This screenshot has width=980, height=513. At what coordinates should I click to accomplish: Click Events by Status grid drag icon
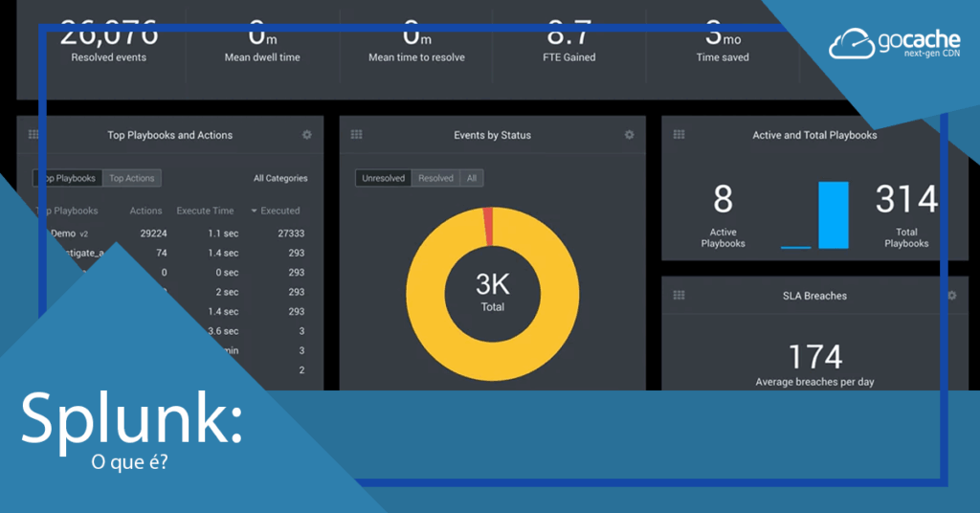coord(356,135)
